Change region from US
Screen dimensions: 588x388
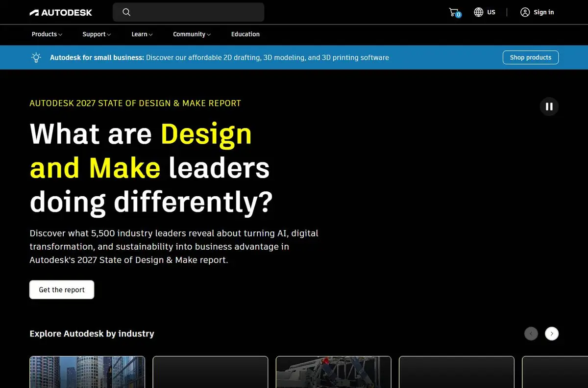pos(491,12)
